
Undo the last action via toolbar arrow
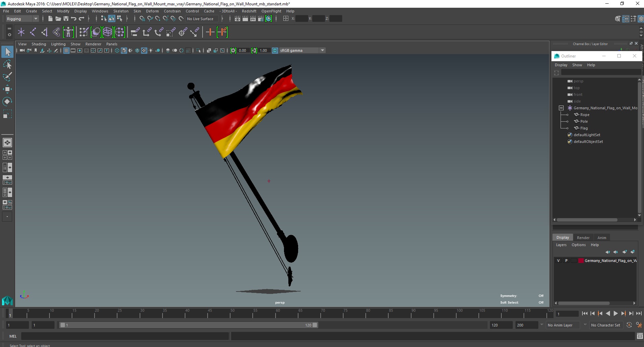pos(74,19)
